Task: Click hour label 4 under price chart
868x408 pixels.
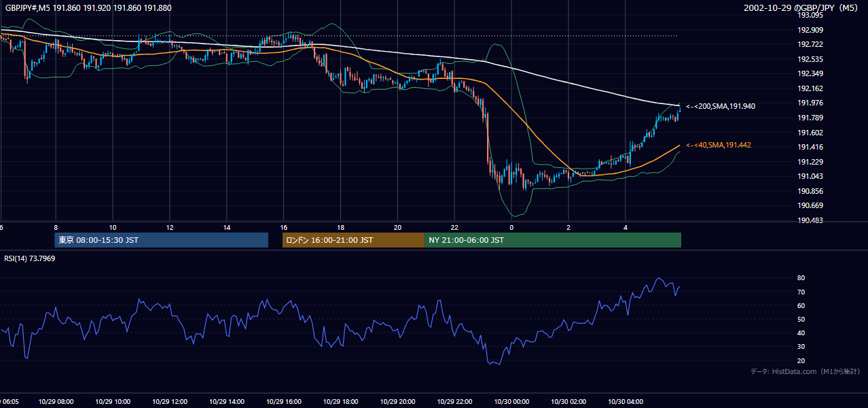Action: (626, 227)
